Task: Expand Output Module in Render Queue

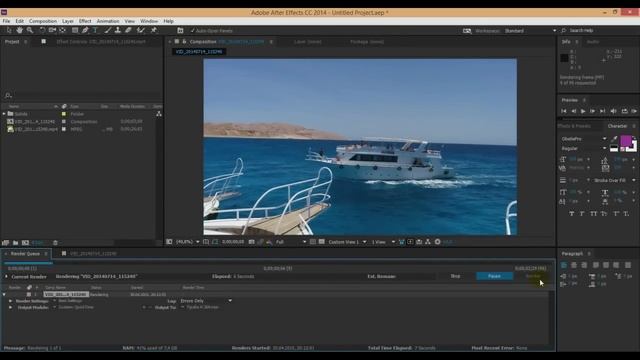Action: [x=10, y=307]
